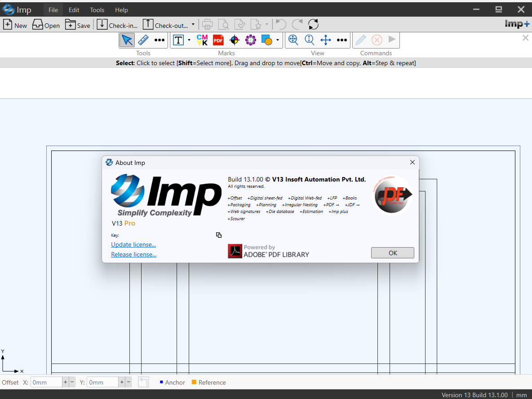This screenshot has width=532, height=399.
Task: Click Check-out toolbar button
Action: click(x=165, y=25)
